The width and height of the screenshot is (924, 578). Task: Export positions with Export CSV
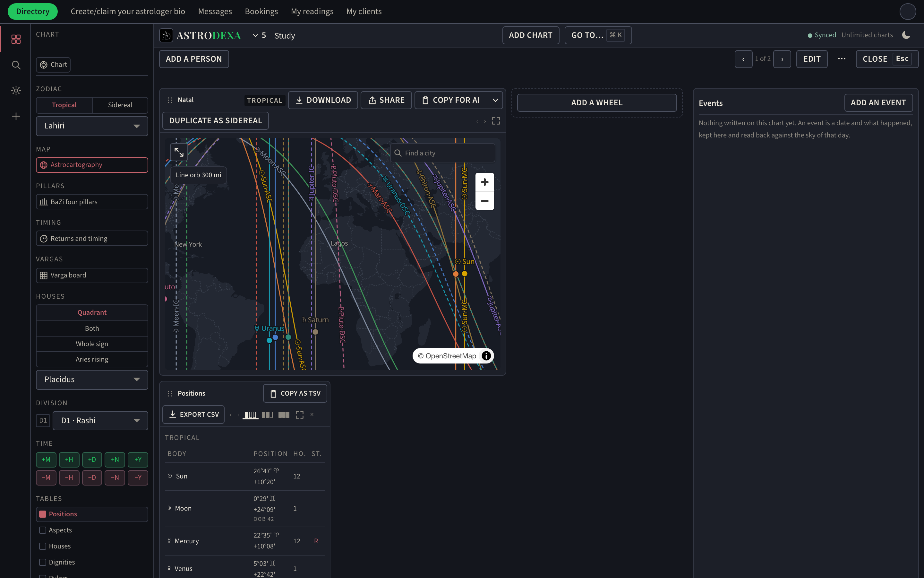193,414
